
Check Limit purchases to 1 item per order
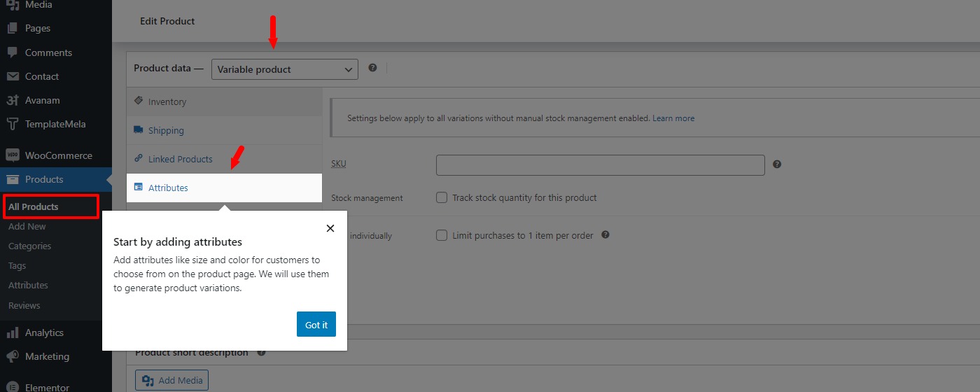click(x=442, y=235)
